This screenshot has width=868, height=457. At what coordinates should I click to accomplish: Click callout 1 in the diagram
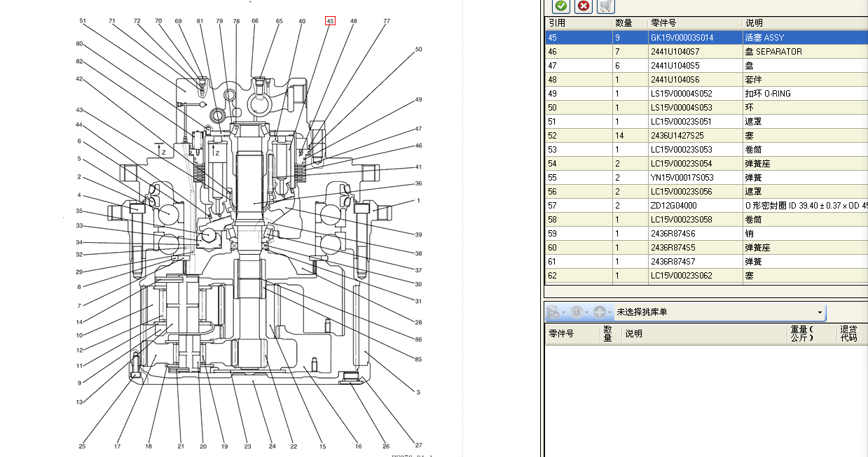418,200
